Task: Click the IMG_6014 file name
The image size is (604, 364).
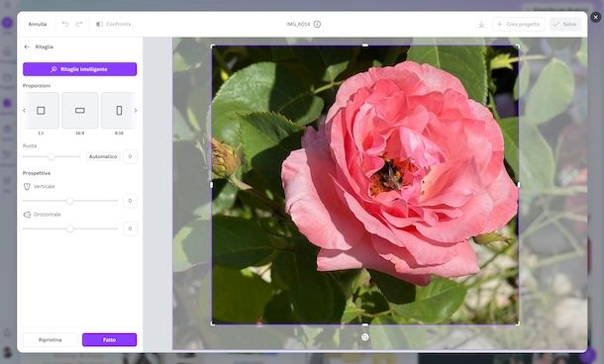Action: (298, 24)
